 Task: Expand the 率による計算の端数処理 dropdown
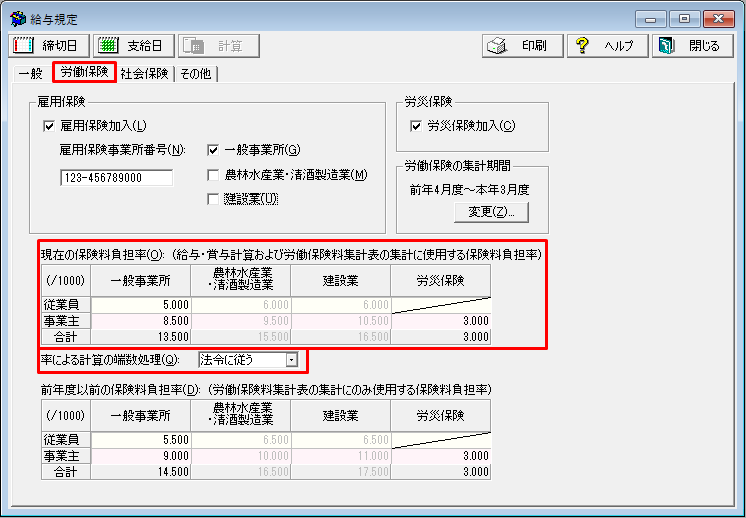(x=291, y=359)
